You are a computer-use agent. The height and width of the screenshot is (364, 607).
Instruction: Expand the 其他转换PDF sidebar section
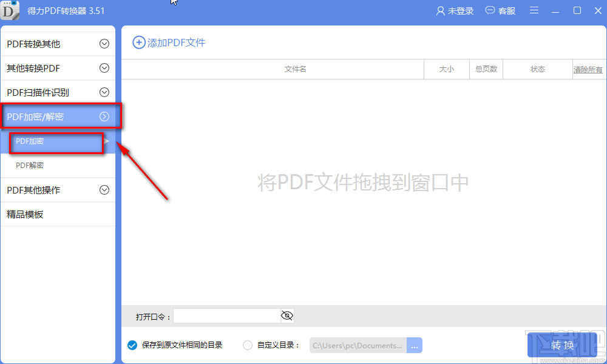[x=58, y=68]
